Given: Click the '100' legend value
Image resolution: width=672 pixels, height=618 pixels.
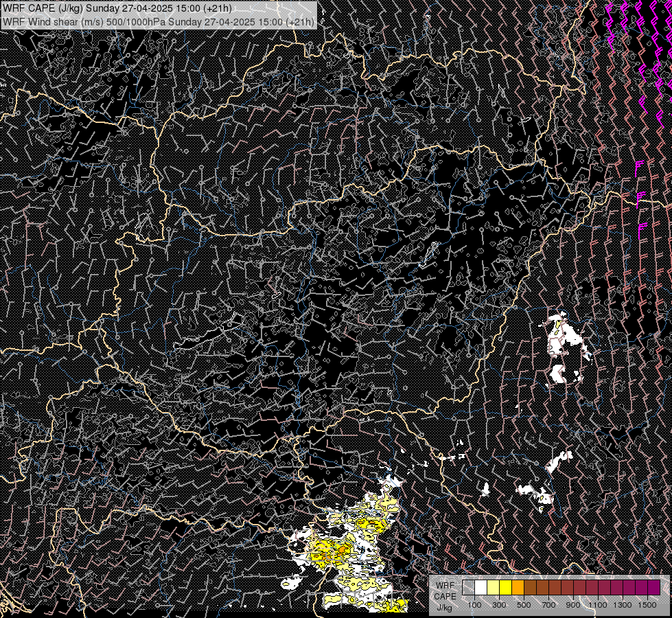Looking at the screenshot, I should point(474,605).
